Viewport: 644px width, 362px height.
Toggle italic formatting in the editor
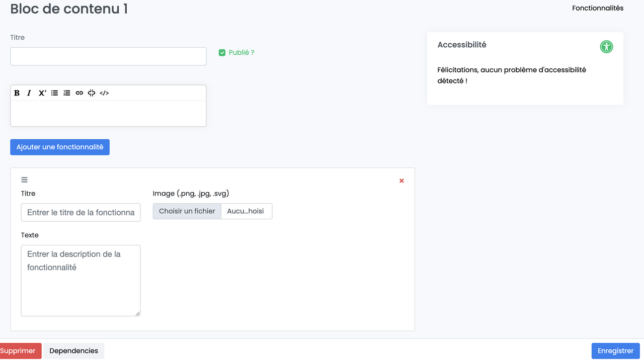coord(29,93)
